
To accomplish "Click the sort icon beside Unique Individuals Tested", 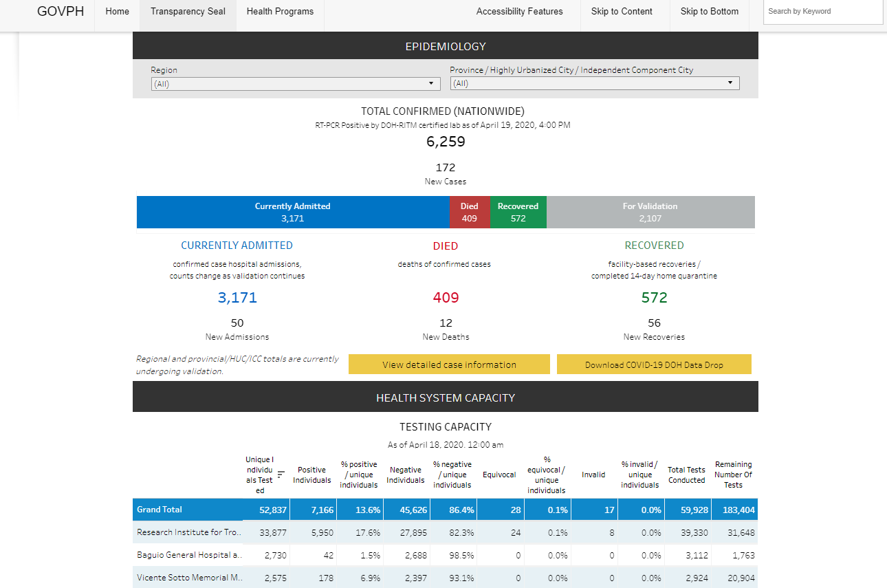I will pos(281,473).
